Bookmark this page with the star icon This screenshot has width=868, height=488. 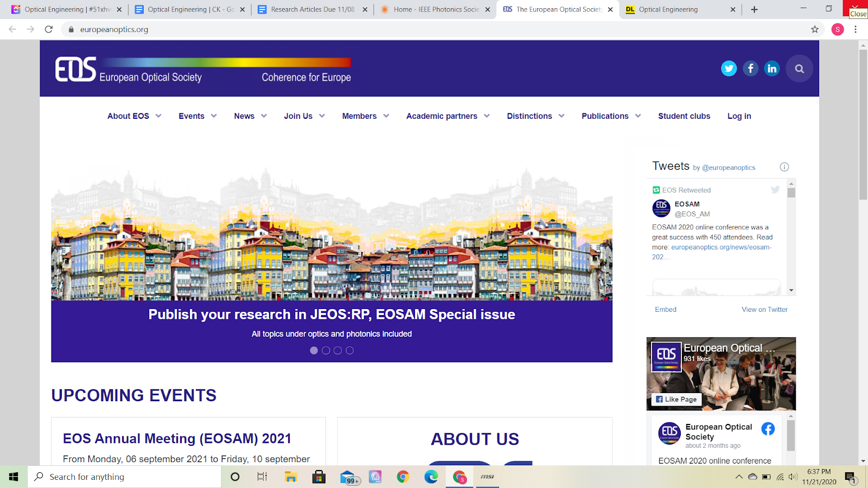(x=814, y=29)
